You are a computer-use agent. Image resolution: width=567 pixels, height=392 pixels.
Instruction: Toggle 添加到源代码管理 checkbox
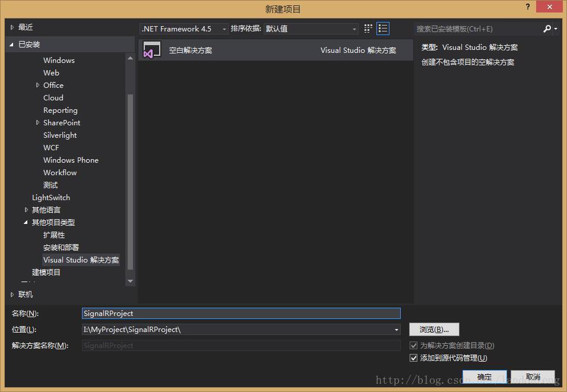(x=414, y=358)
